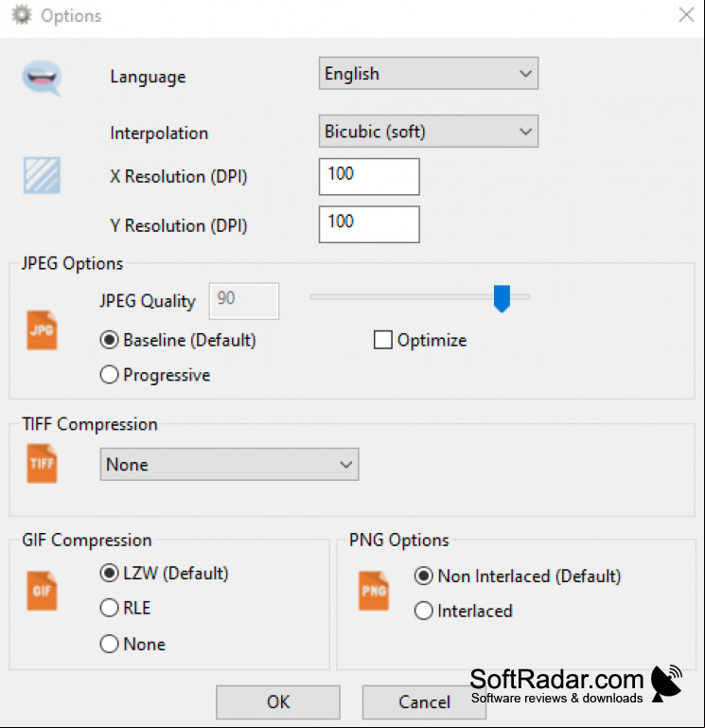Click the language speech bubble icon
The width and height of the screenshot is (705, 728).
[x=42, y=78]
